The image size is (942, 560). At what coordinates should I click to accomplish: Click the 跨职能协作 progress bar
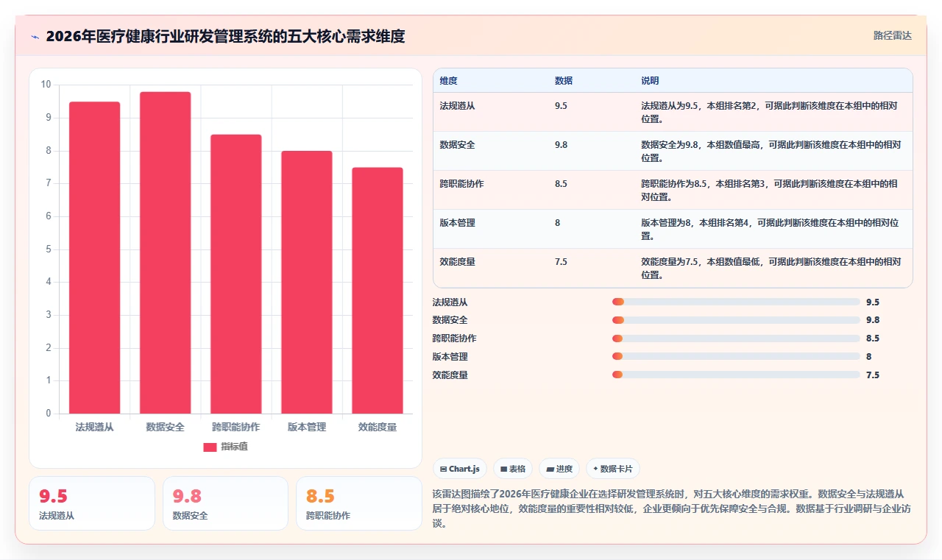click(736, 339)
